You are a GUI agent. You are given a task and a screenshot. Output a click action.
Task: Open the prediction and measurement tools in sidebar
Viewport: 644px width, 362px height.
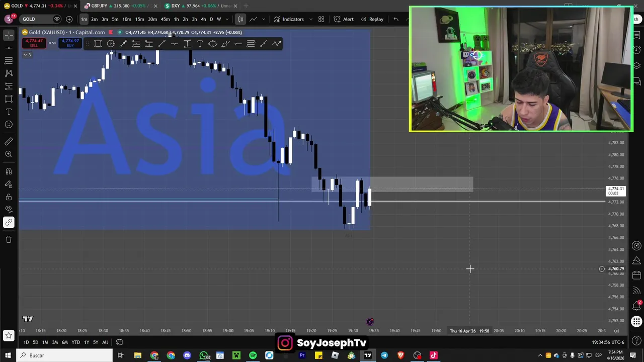coord(9,86)
